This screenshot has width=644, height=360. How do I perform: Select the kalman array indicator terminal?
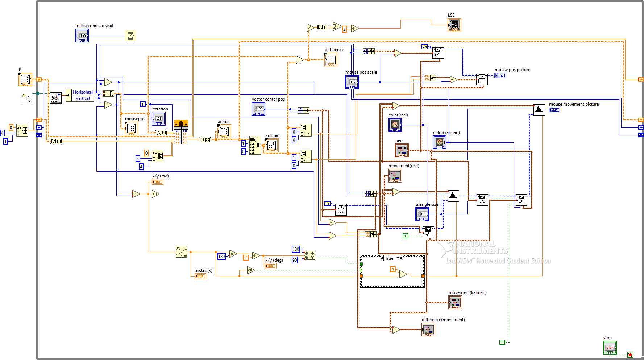tap(271, 146)
